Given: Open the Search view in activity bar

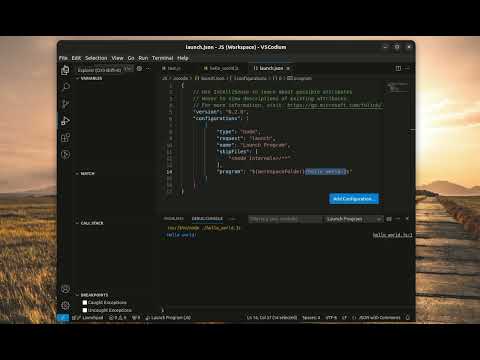Looking at the screenshot, I should coord(65,87).
